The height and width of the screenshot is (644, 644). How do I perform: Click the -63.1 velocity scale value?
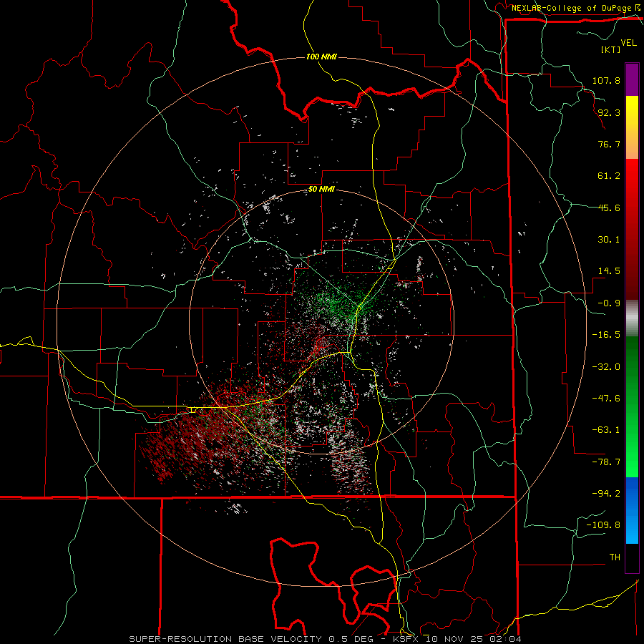606,430
